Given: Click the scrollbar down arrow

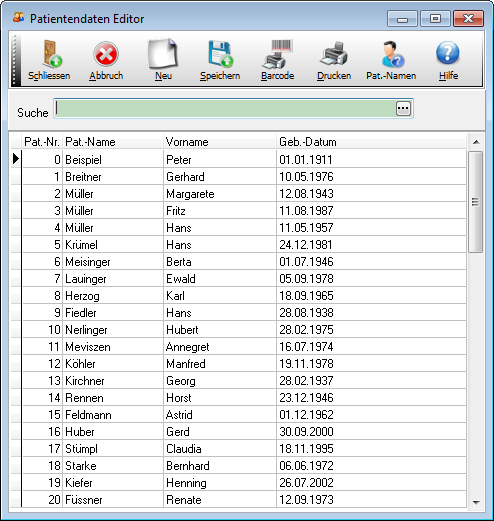Looking at the screenshot, I should click(x=476, y=502).
